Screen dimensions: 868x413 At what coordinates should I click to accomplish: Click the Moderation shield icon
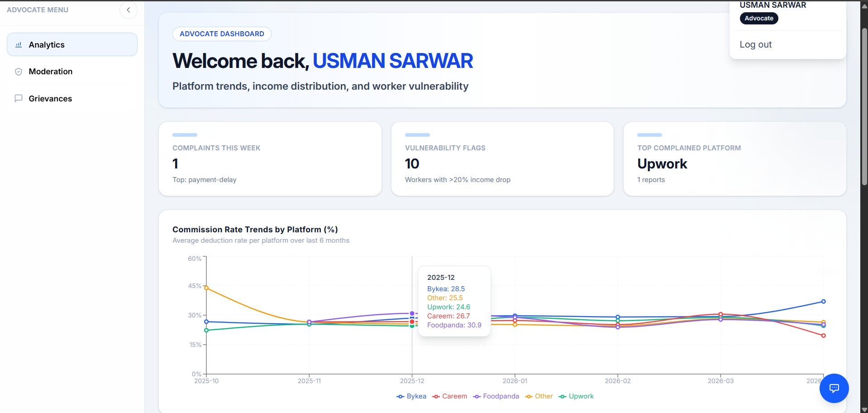[x=19, y=72]
